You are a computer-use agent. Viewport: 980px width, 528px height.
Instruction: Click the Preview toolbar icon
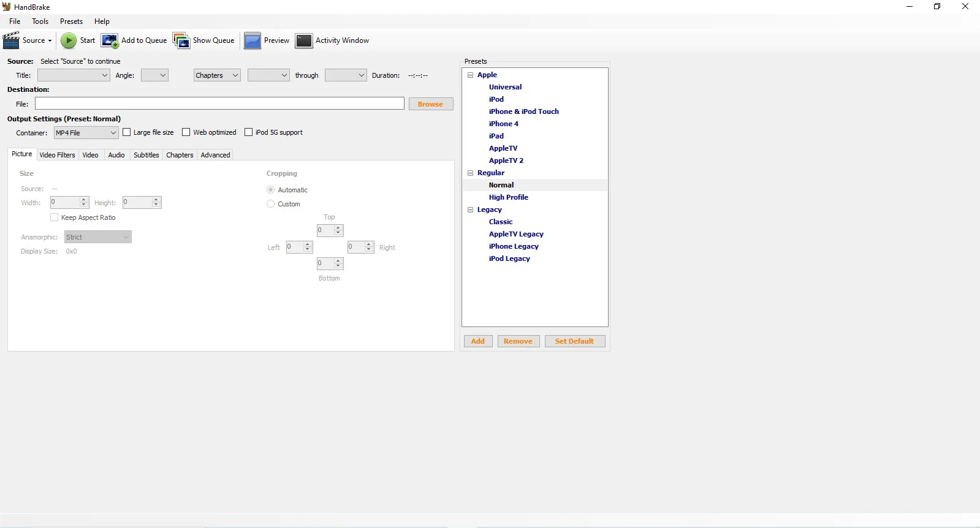(x=253, y=40)
